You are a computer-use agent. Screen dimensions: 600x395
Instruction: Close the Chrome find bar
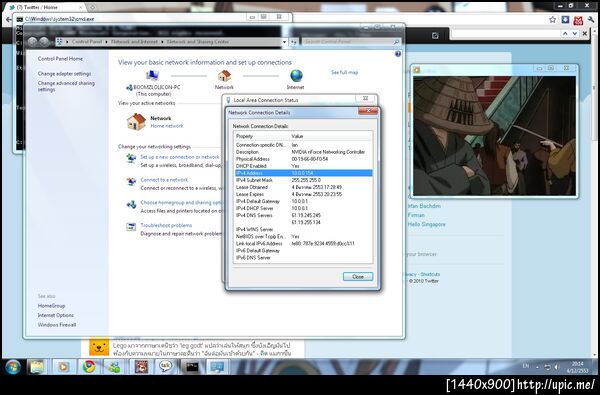pyautogui.click(x=585, y=34)
